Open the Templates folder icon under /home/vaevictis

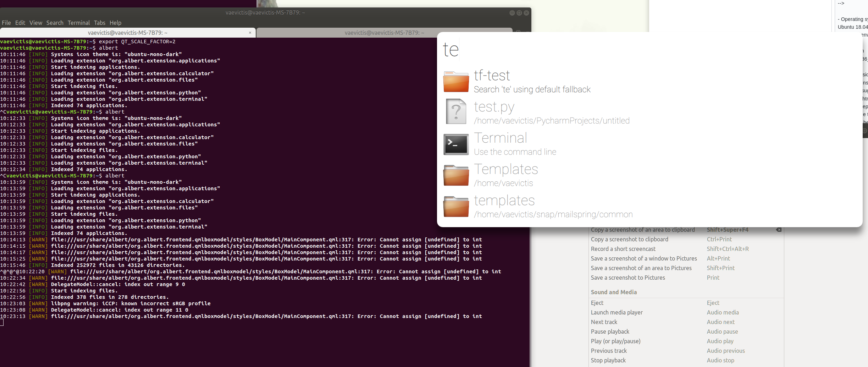pos(455,175)
